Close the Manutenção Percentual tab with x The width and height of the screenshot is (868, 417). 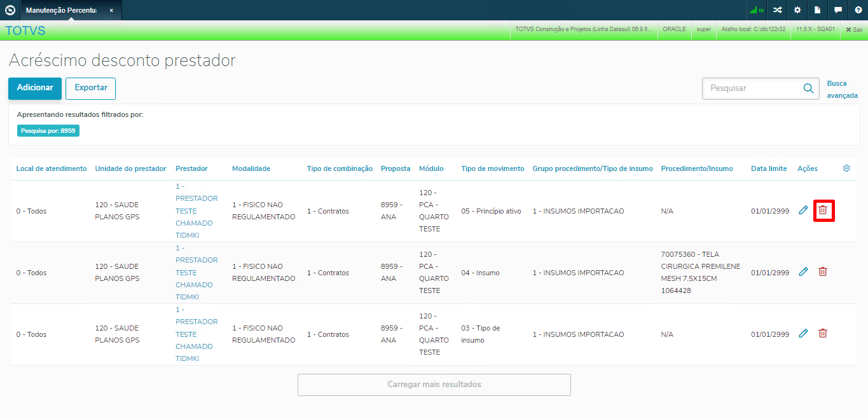pos(111,11)
